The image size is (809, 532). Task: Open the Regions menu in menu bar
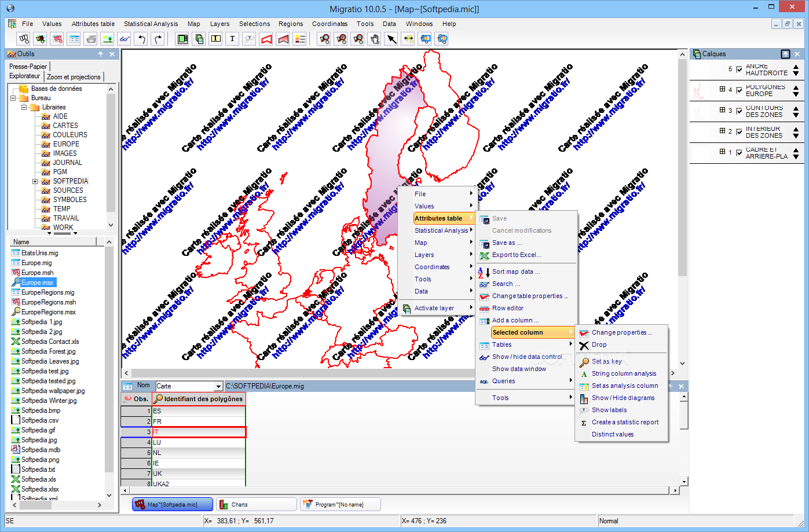290,24
